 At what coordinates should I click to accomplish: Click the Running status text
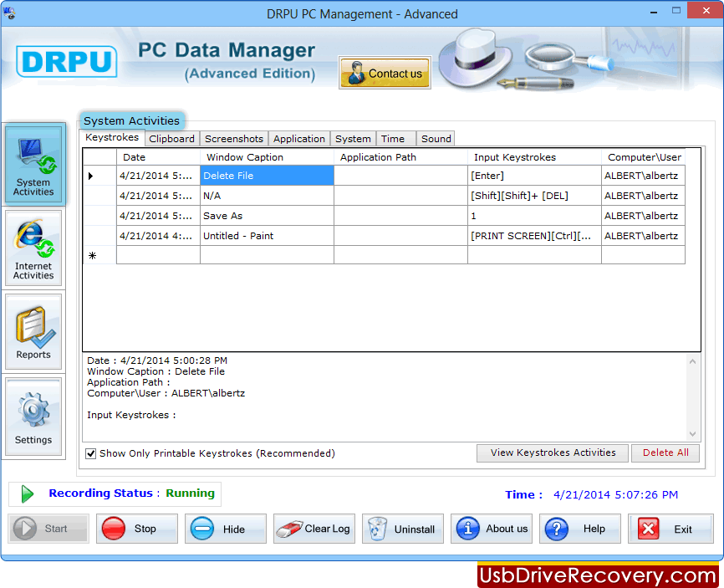coord(190,493)
